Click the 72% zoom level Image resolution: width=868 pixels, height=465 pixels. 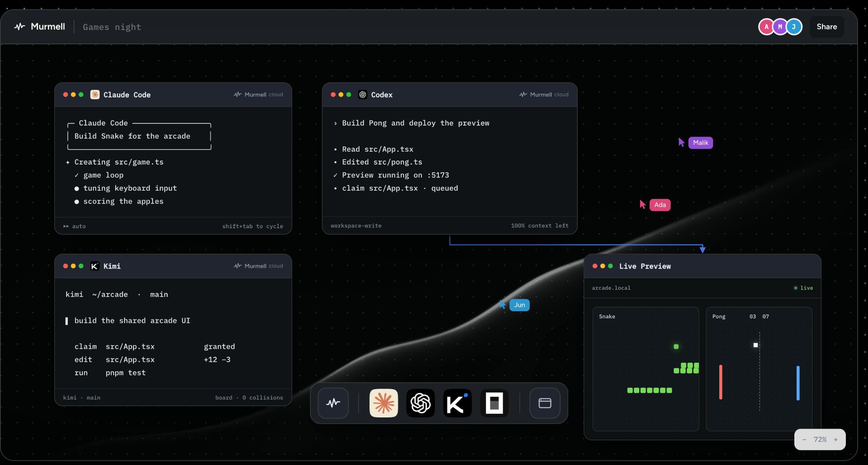(x=820, y=440)
